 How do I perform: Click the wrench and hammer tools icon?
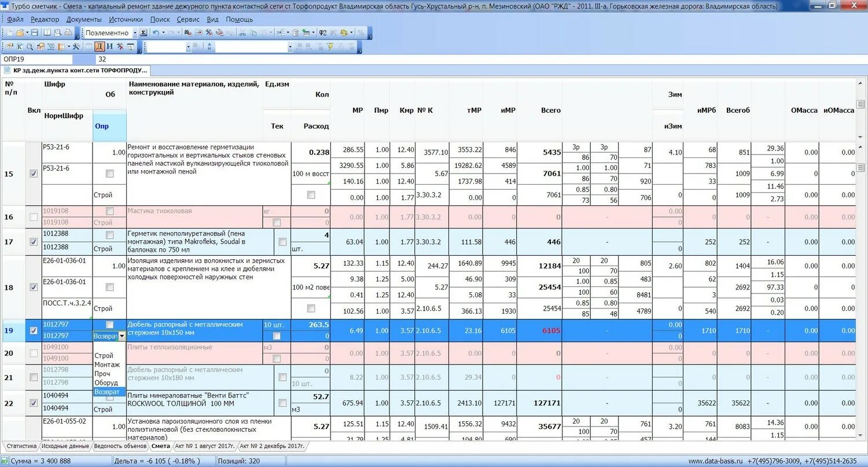pos(76,47)
